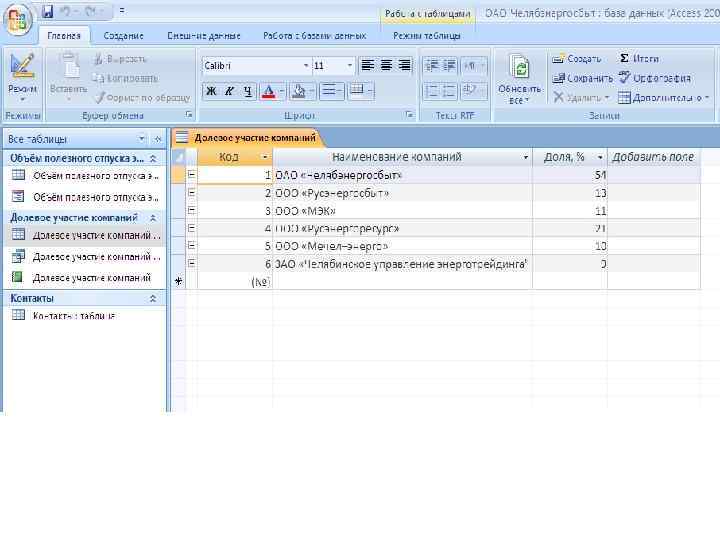The width and height of the screenshot is (720, 540).
Task: Click new record (№) cell
Action: tap(235, 281)
